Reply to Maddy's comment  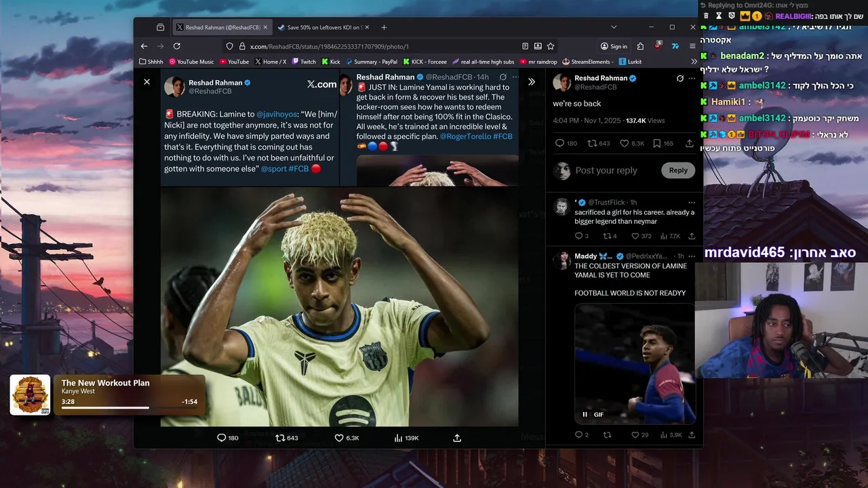click(x=582, y=434)
